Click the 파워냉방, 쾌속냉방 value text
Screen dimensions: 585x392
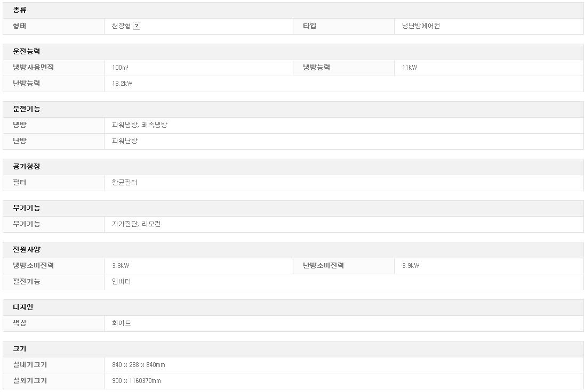click(x=140, y=125)
